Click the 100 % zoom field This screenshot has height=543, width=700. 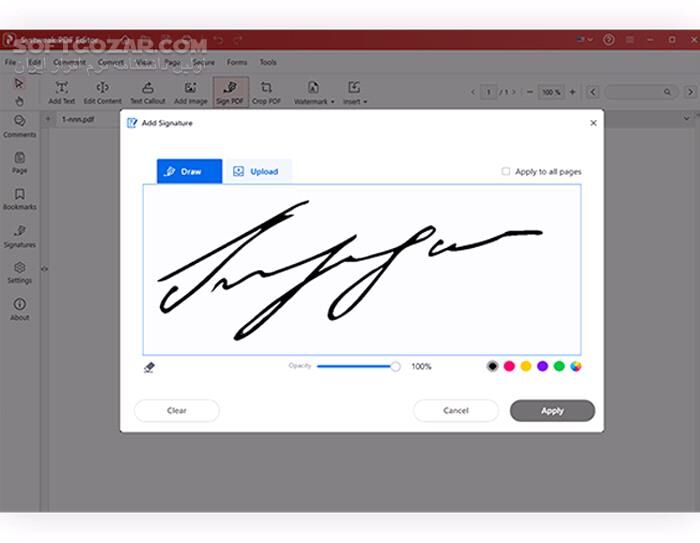coord(551,92)
